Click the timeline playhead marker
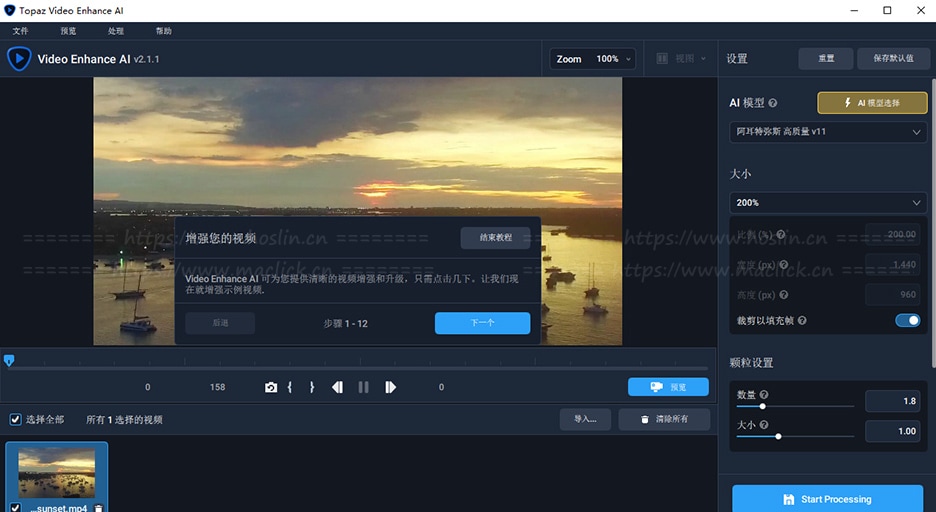This screenshot has height=512, width=936. pos(9,360)
